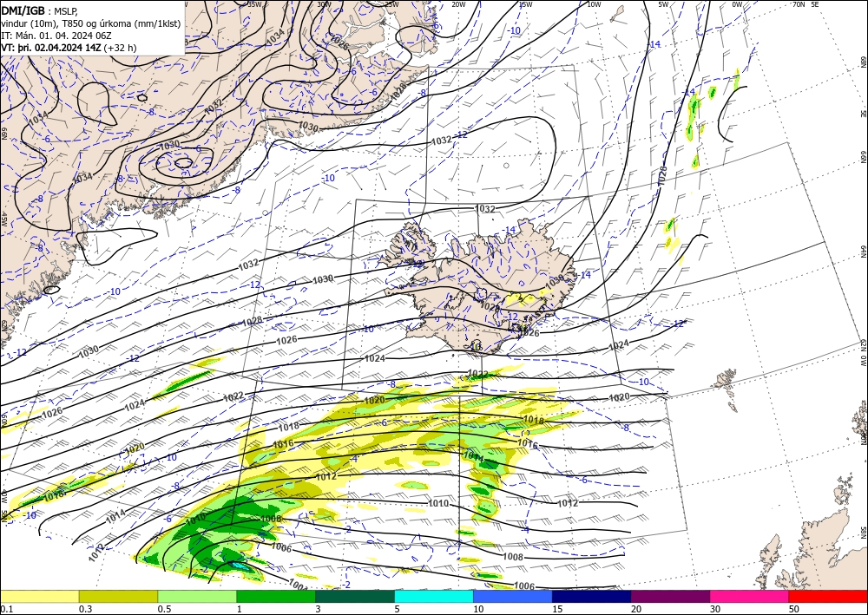Image resolution: width=868 pixels, height=615 pixels.
Task: Click the '0.3' legend value
Action: point(85,609)
